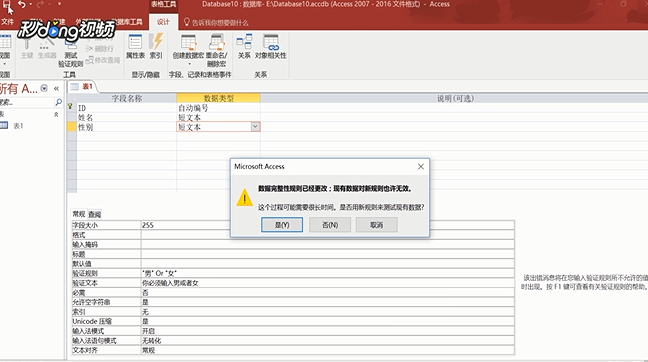Open the Customize Quick Access Toolbar arrow
The image size is (648, 362).
coord(59,4)
